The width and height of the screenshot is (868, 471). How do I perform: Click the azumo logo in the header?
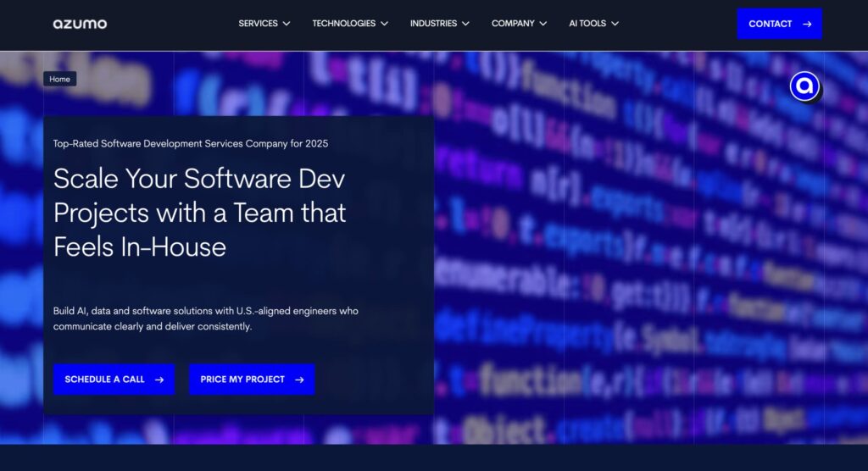[x=80, y=24]
